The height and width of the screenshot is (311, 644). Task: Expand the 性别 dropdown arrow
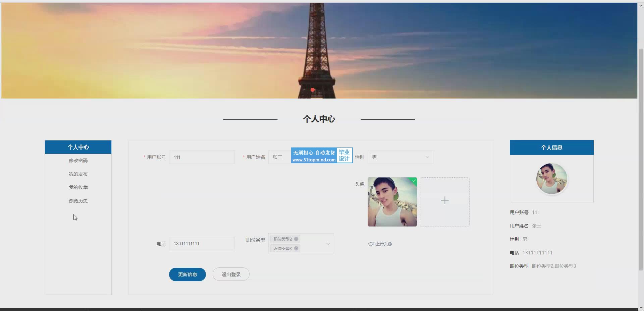427,157
